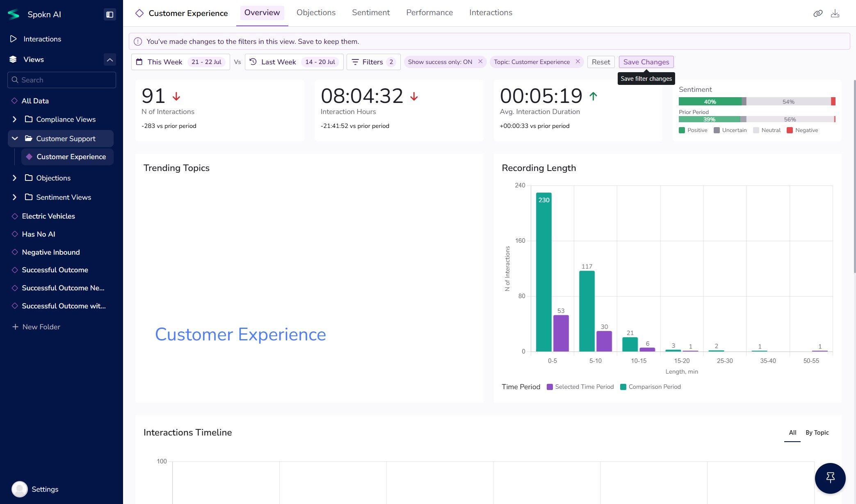
Task: Expand the Compliance Views folder
Action: click(x=15, y=119)
